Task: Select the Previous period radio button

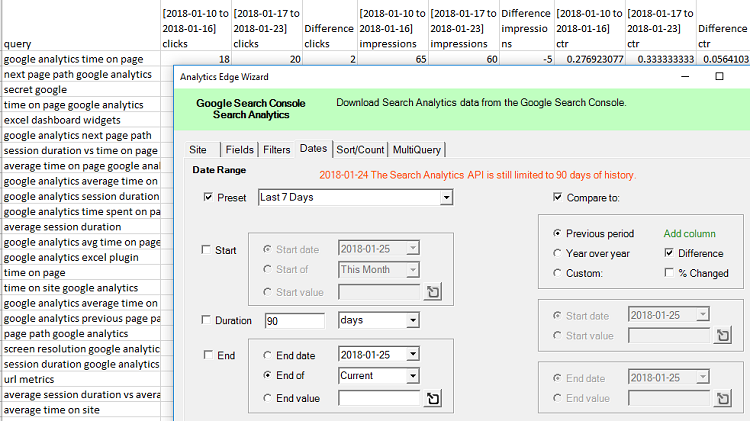Action: [557, 233]
